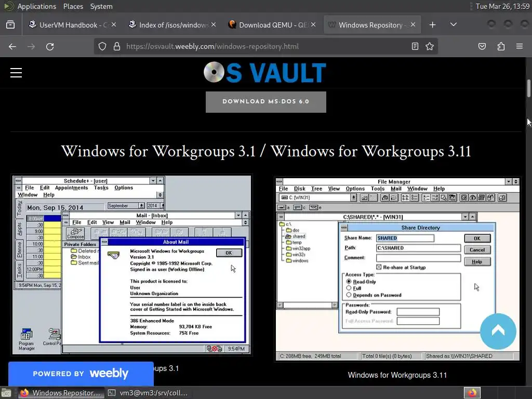Reload the current page

point(50,46)
